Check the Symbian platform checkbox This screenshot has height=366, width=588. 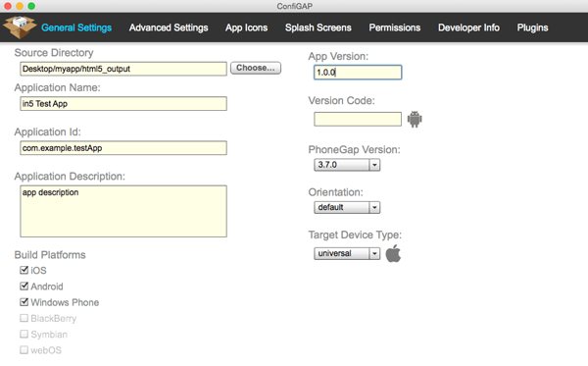(24, 334)
